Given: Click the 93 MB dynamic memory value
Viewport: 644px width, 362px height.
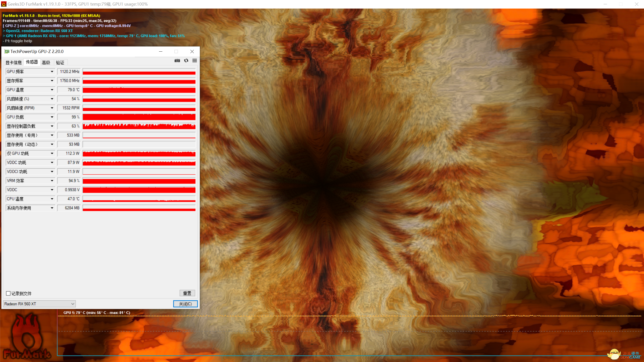Looking at the screenshot, I should [x=69, y=144].
